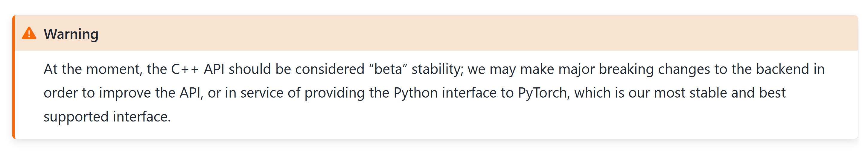Click the word "supported" on the last line
Viewport: 868px width, 158px height.
point(76,117)
